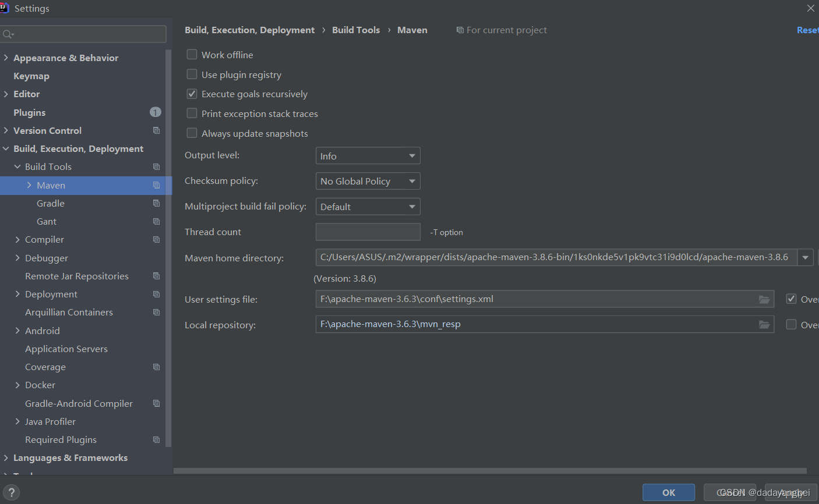
Task: Select Android settings page
Action: pos(43,331)
